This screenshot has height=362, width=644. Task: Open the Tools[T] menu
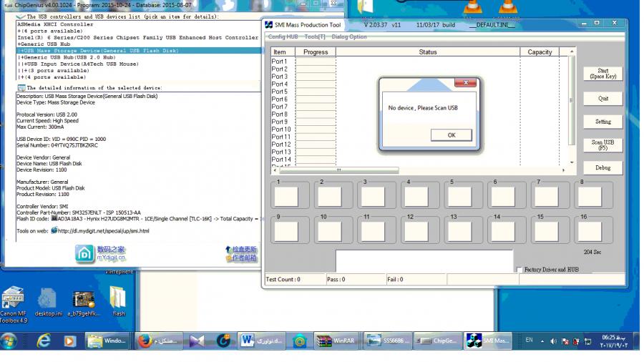click(x=315, y=36)
